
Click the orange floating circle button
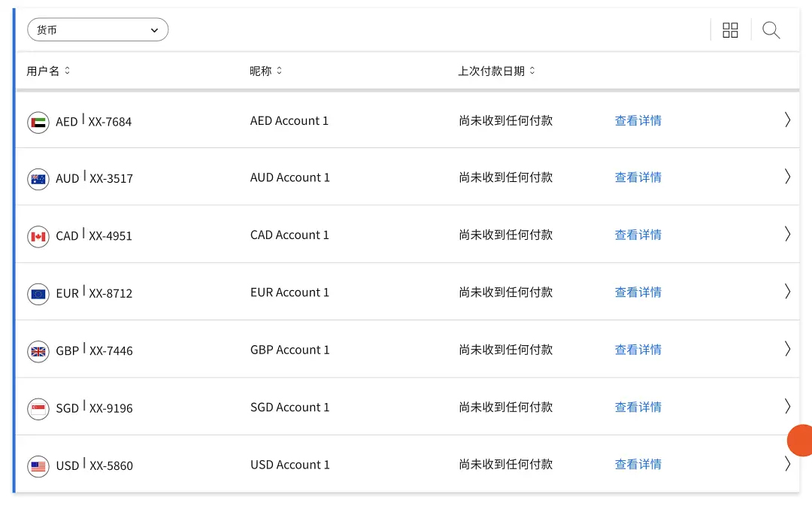(x=800, y=441)
